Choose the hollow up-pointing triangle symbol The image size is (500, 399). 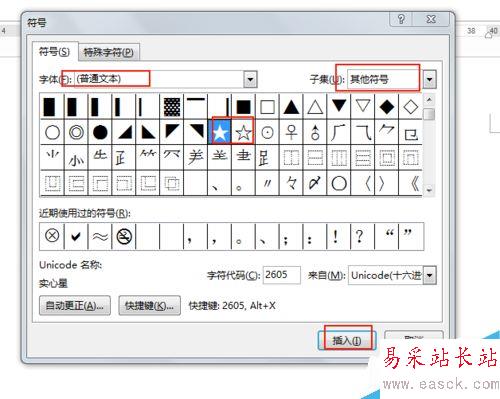tap(315, 107)
